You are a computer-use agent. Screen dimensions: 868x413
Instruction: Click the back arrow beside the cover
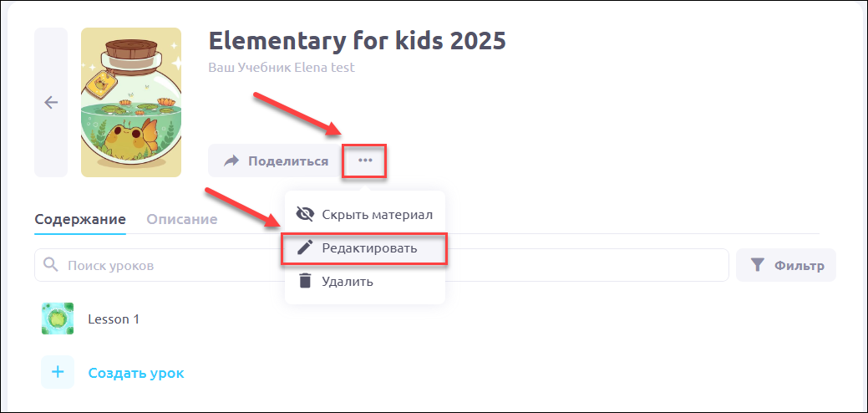51,102
